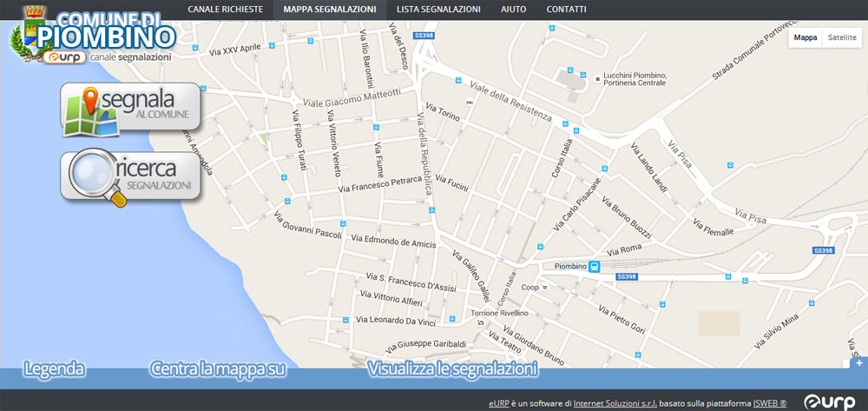This screenshot has height=411, width=868.
Task: Click the eURP logo in footer corner
Action: tap(829, 402)
